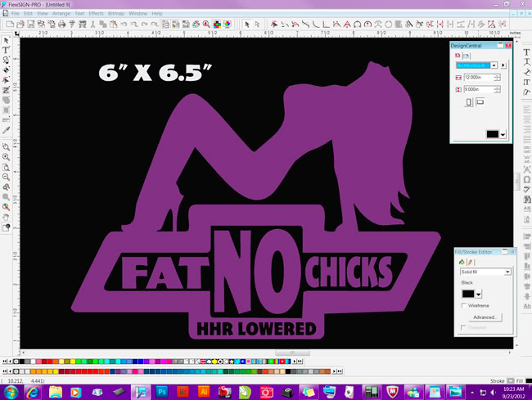Open the Effects menu
Viewport: 532px width, 400px height.
(x=96, y=14)
